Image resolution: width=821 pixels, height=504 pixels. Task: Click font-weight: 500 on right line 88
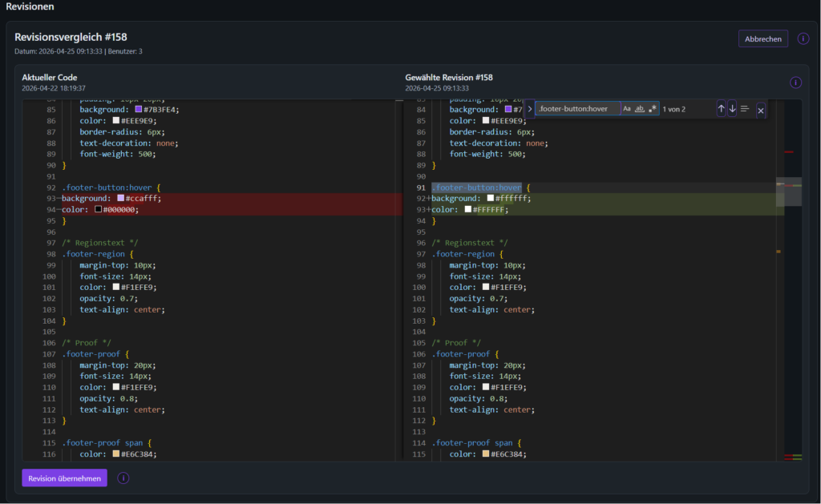click(x=487, y=154)
